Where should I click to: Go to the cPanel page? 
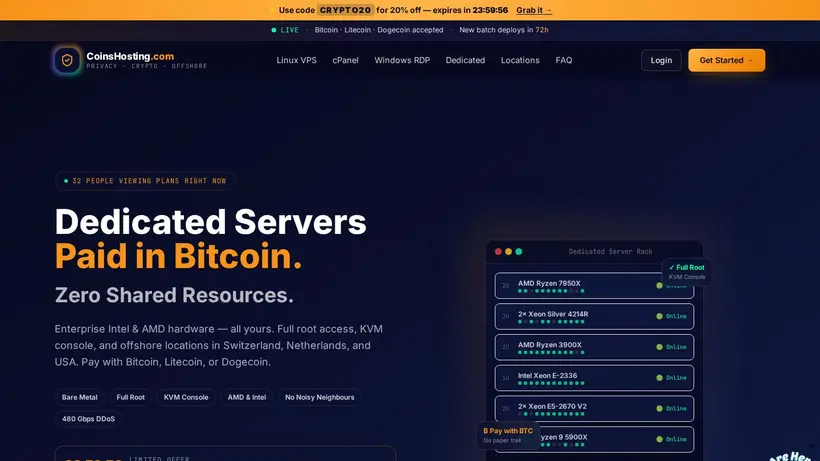click(345, 60)
